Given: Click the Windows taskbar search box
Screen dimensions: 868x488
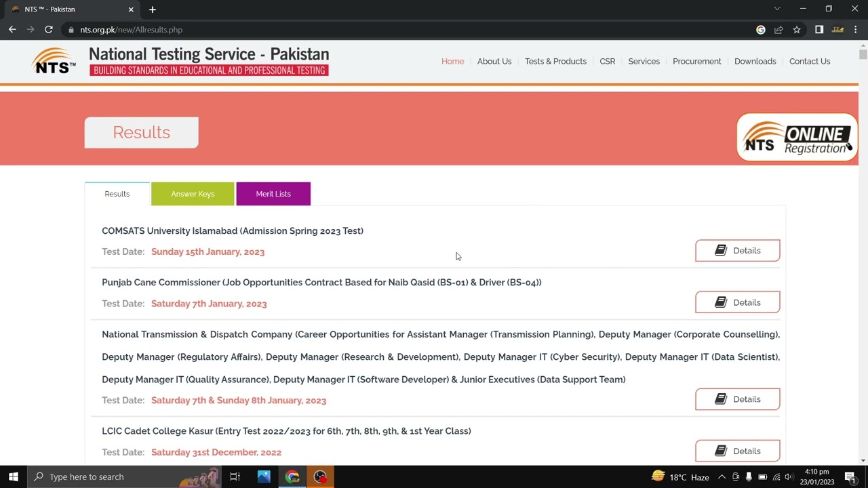Looking at the screenshot, I should point(125,476).
